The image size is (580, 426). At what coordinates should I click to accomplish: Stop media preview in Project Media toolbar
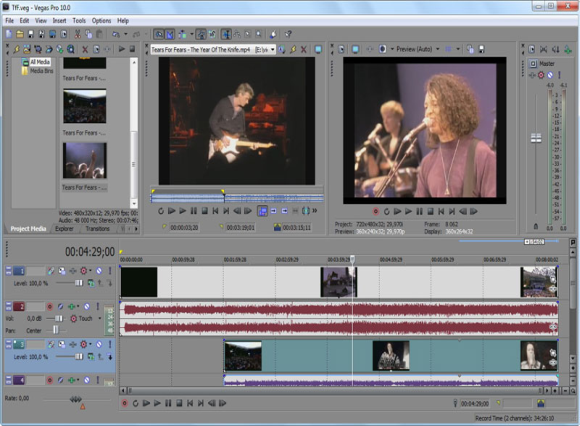coord(132,49)
